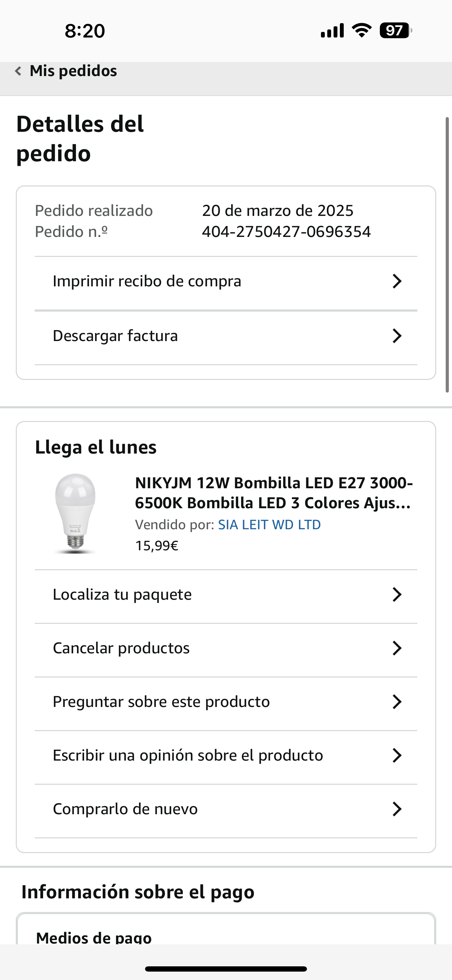Image resolution: width=452 pixels, height=980 pixels.
Task: Tap the LED bulb product thumbnail
Action: pos(75,513)
